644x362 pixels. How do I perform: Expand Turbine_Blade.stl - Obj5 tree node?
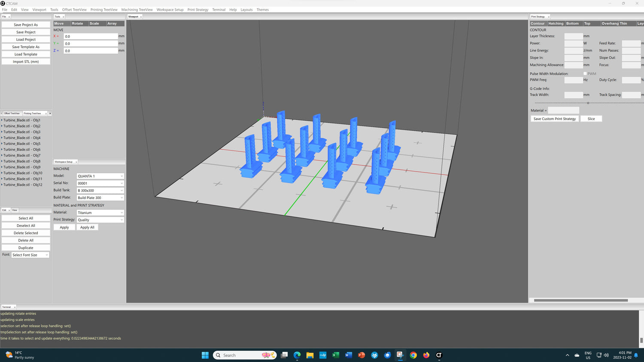[x=2, y=144]
